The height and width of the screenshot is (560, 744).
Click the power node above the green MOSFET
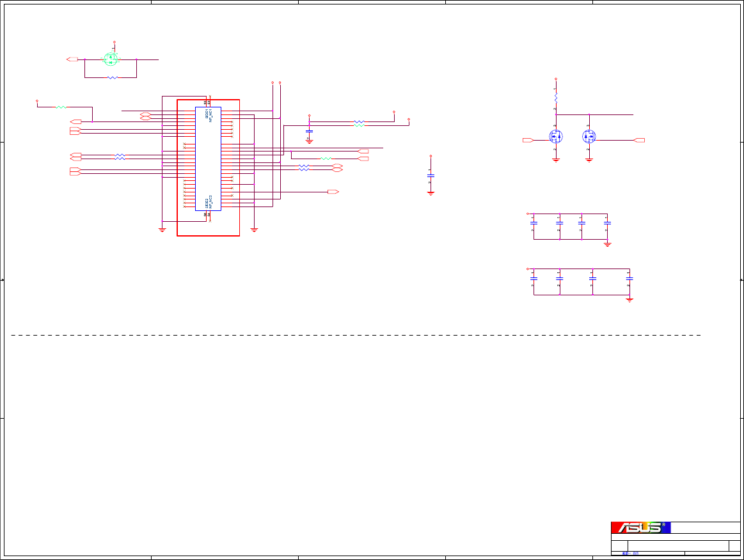(115, 42)
